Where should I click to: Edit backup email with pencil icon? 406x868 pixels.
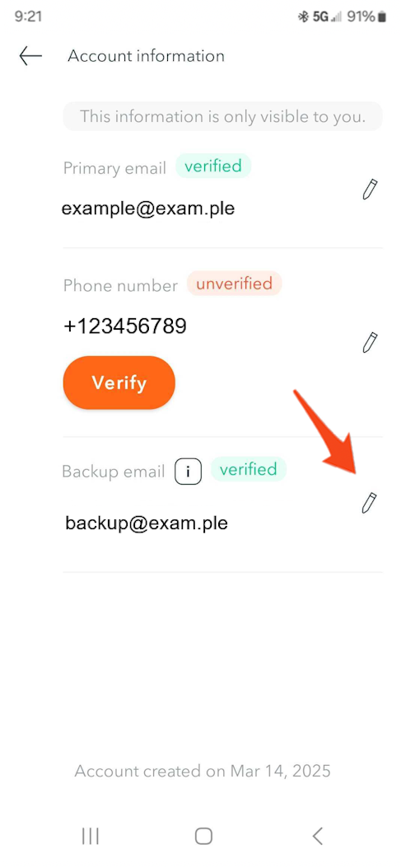point(369,503)
